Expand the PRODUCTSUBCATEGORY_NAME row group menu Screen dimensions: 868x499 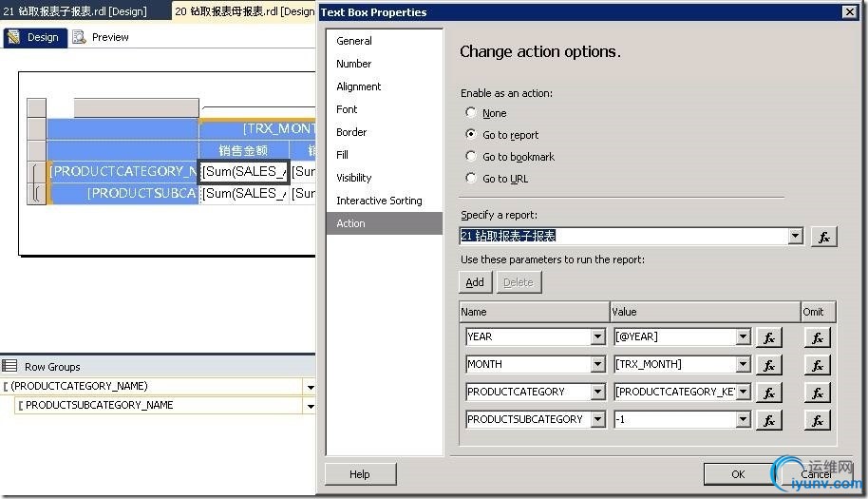click(x=310, y=406)
